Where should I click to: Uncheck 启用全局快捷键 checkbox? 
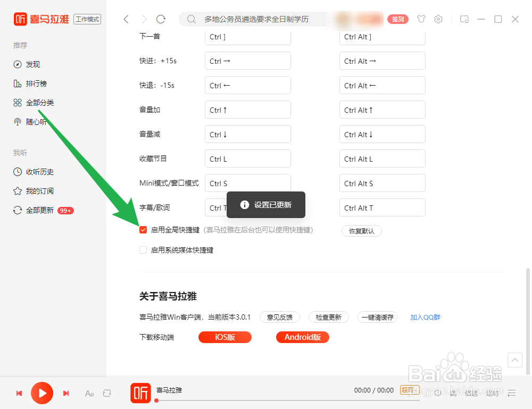[143, 230]
